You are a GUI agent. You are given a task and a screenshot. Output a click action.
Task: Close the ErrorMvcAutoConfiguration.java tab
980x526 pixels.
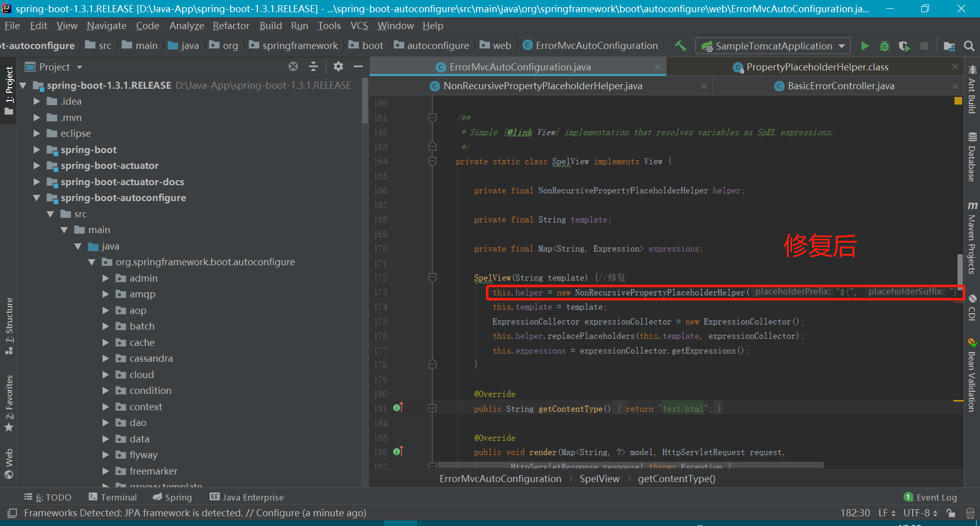pyautogui.click(x=657, y=67)
